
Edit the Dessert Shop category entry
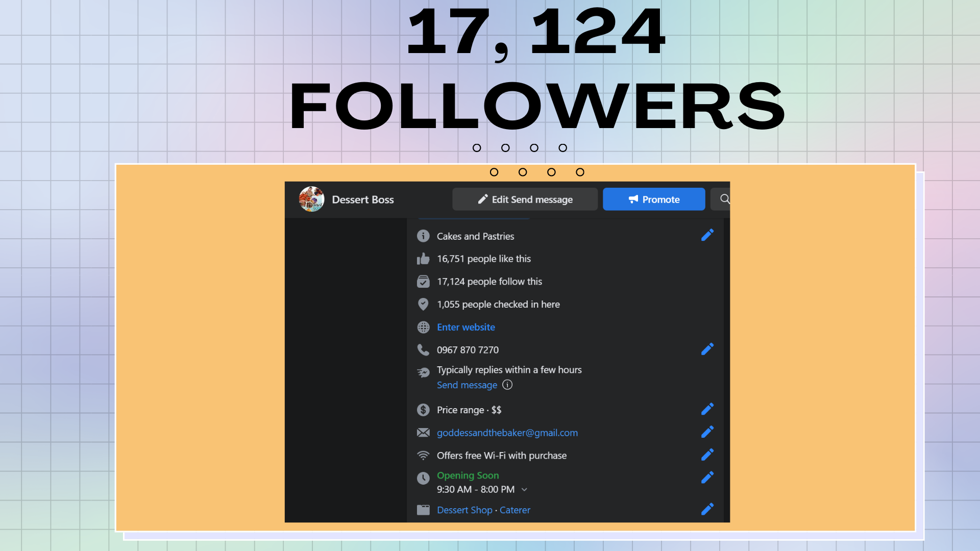coord(707,509)
